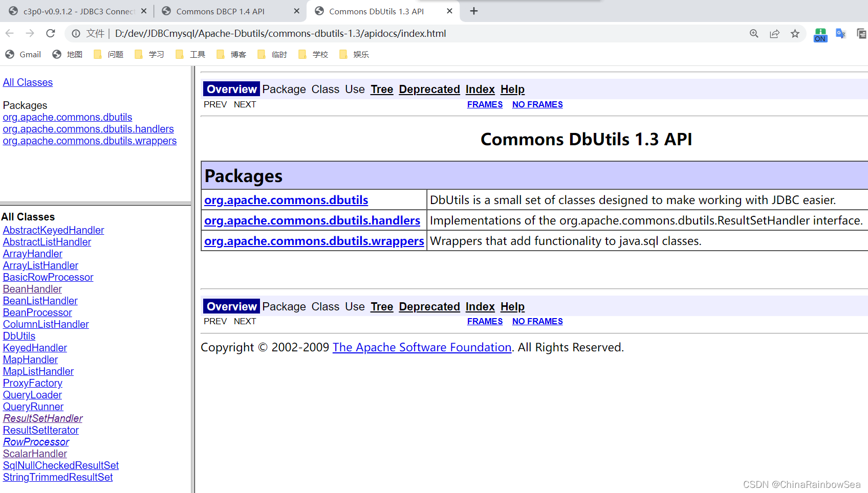Open the SqlNullCheckedResultSet class
Screen dimensions: 868x493
click(x=61, y=465)
